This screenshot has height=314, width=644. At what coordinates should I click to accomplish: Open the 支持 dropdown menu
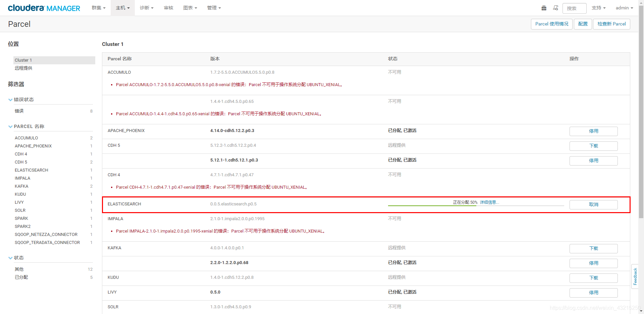point(599,8)
